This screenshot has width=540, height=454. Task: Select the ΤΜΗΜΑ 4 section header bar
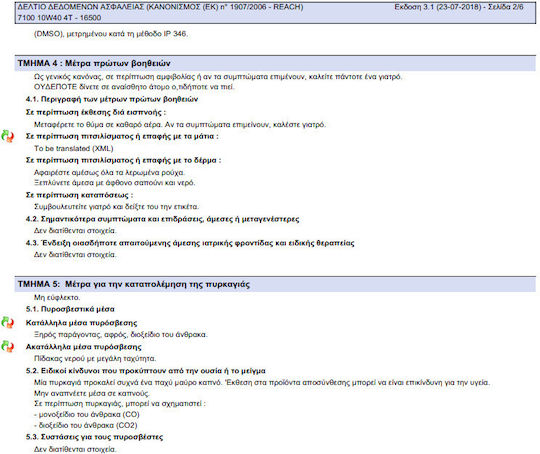(x=275, y=63)
